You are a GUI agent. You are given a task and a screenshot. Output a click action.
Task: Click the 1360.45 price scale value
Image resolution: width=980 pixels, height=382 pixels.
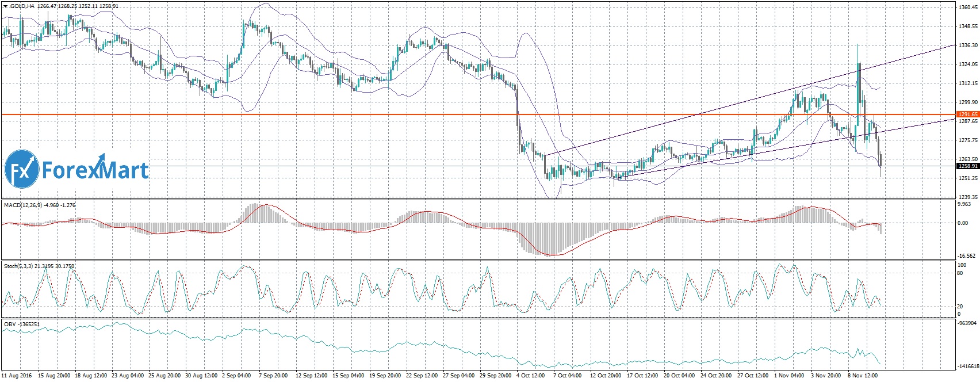[968, 8]
